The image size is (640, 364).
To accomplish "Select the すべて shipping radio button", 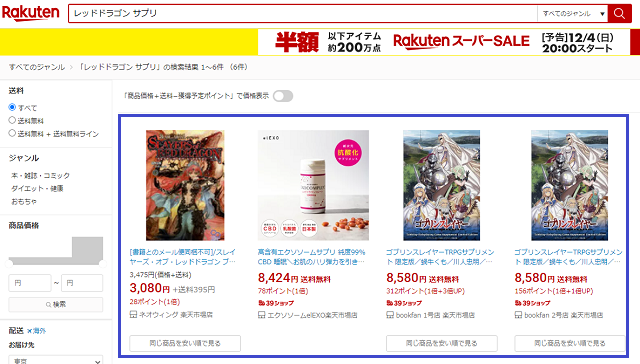I will coord(12,107).
